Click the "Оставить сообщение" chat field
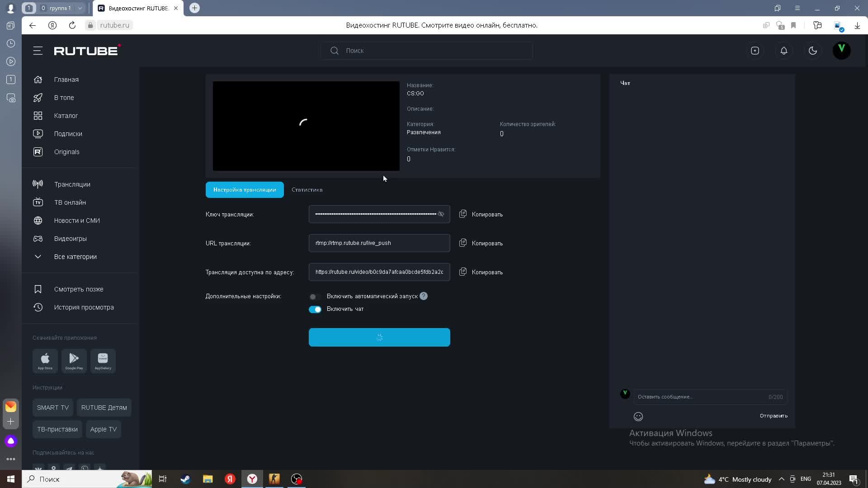This screenshot has height=488, width=868. tap(700, 397)
